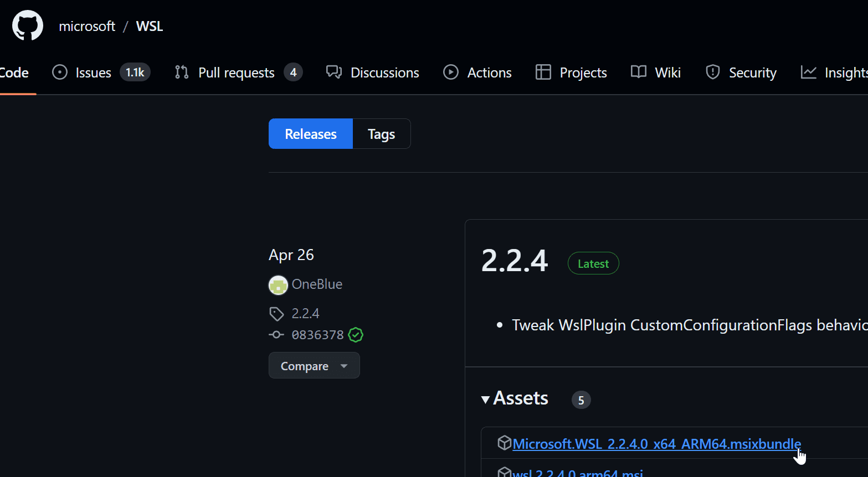Click package icon beside Microsoft.WSL msixbundle
This screenshot has height=477, width=868.
(504, 443)
